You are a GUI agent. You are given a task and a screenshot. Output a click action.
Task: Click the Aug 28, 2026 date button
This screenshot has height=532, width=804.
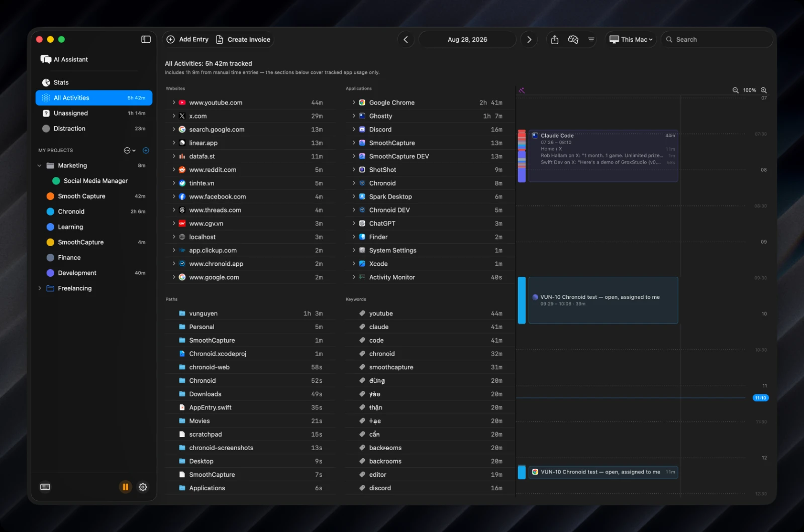(x=467, y=39)
